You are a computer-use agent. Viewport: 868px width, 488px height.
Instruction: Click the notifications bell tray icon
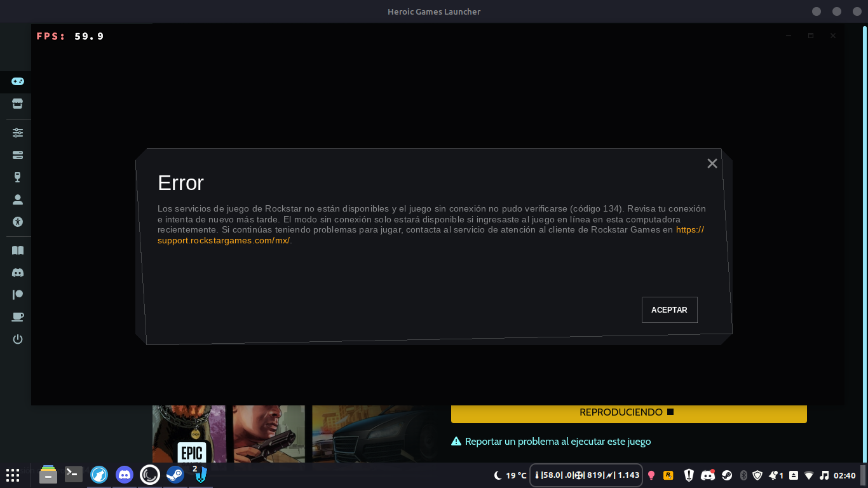pyautogui.click(x=776, y=475)
